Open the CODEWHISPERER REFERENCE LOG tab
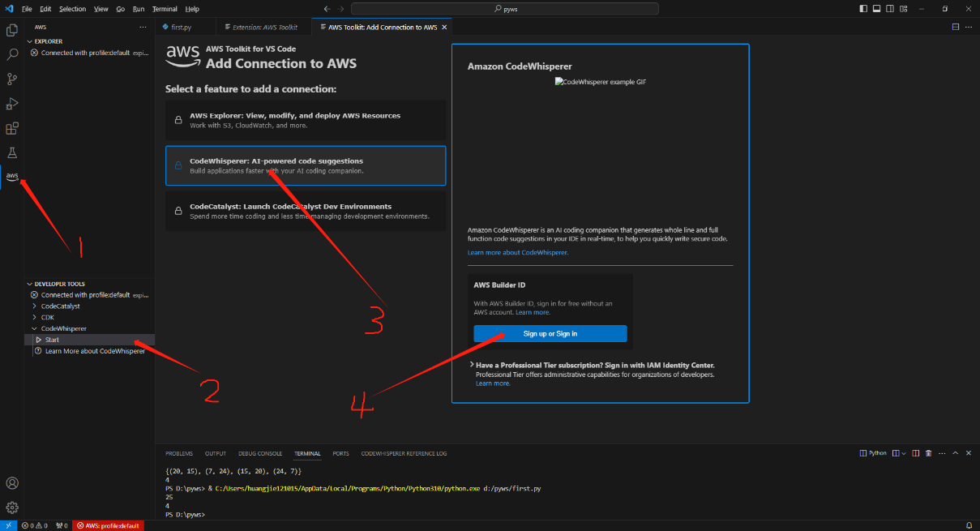 point(404,453)
